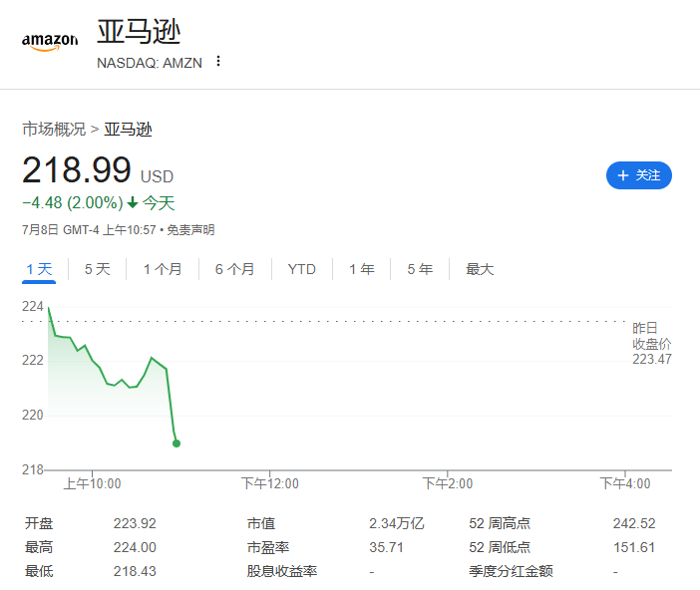Image resolution: width=700 pixels, height=590 pixels.
Task: Click the 季度分红金额 label
Action: tap(511, 571)
